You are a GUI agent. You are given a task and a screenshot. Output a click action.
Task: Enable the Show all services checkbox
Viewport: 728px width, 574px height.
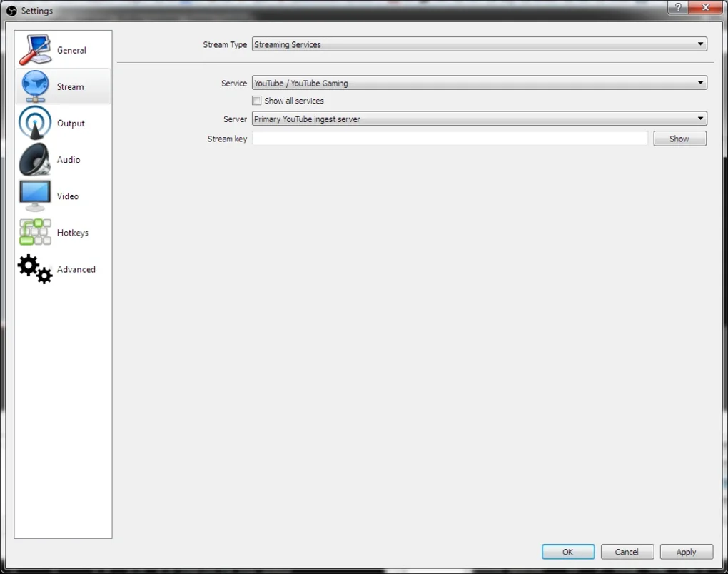257,101
